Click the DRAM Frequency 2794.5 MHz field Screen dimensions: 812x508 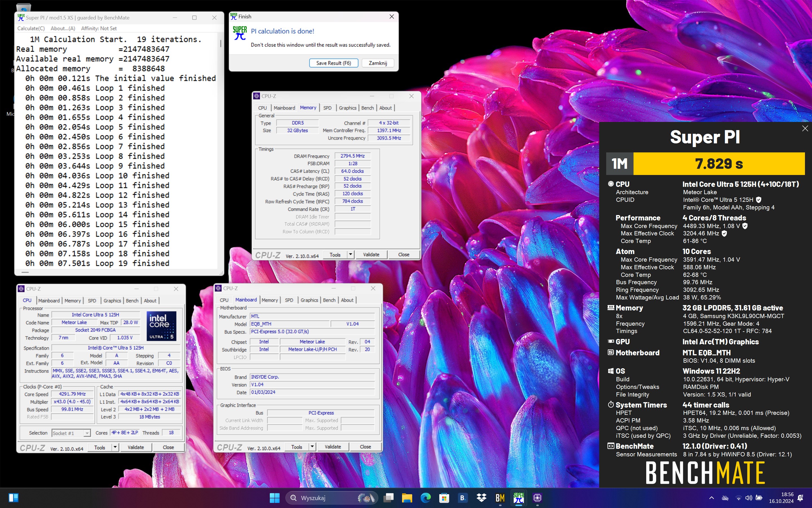pyautogui.click(x=352, y=156)
